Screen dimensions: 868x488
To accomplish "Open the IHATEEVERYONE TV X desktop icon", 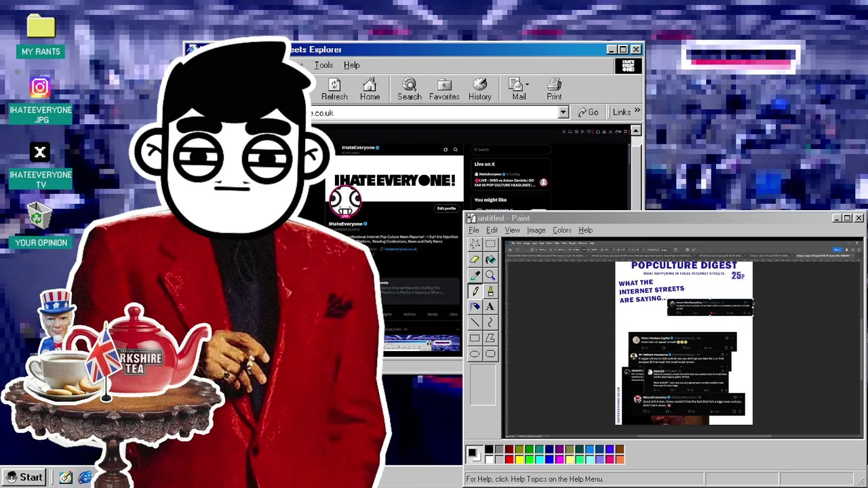I will pyautogui.click(x=40, y=166).
